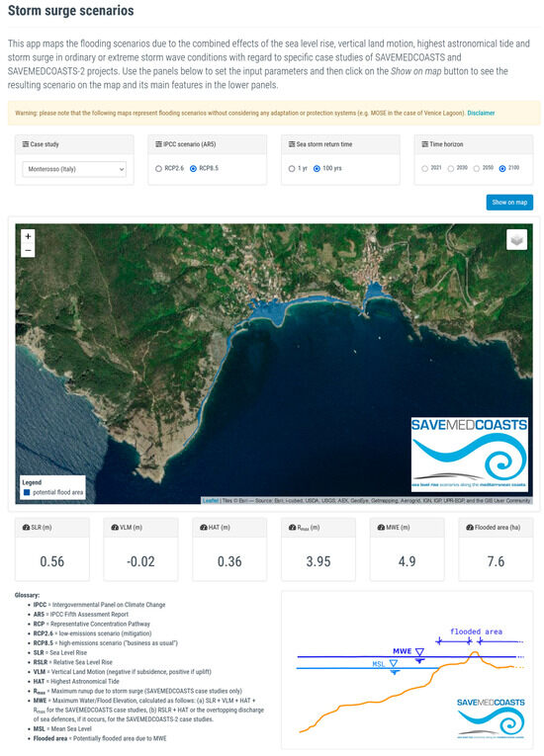Select the RCP8.5 scenario
544x756 pixels.
pos(193,169)
